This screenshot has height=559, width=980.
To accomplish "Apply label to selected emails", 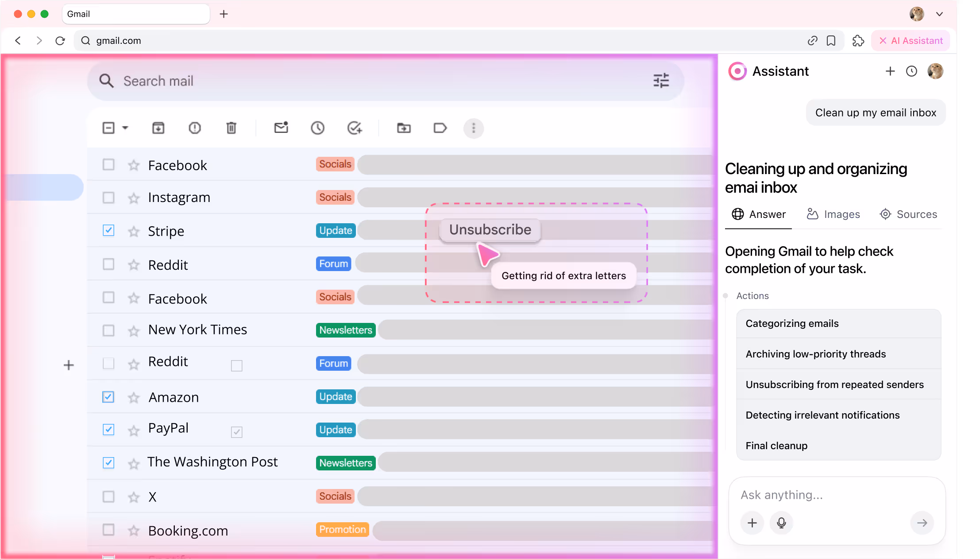I will coord(440,128).
